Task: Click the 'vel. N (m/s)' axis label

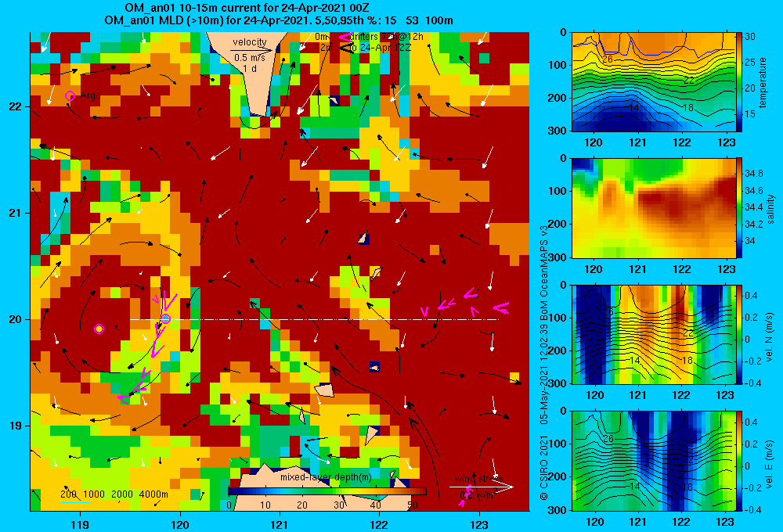Action: [x=770, y=337]
